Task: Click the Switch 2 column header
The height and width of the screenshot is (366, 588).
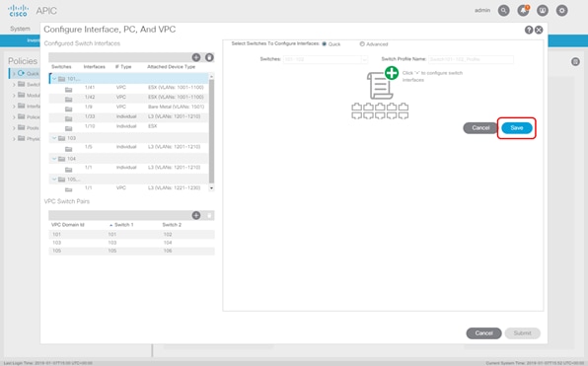Action: [x=172, y=225]
